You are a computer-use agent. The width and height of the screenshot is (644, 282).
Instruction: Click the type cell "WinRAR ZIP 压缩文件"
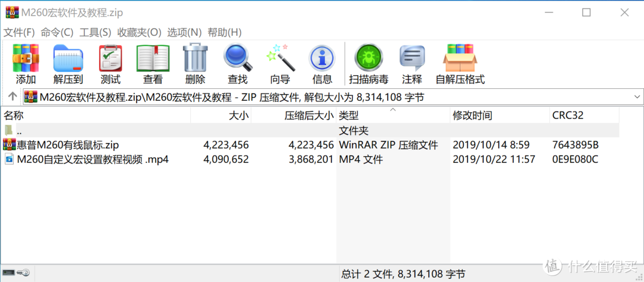[388, 145]
